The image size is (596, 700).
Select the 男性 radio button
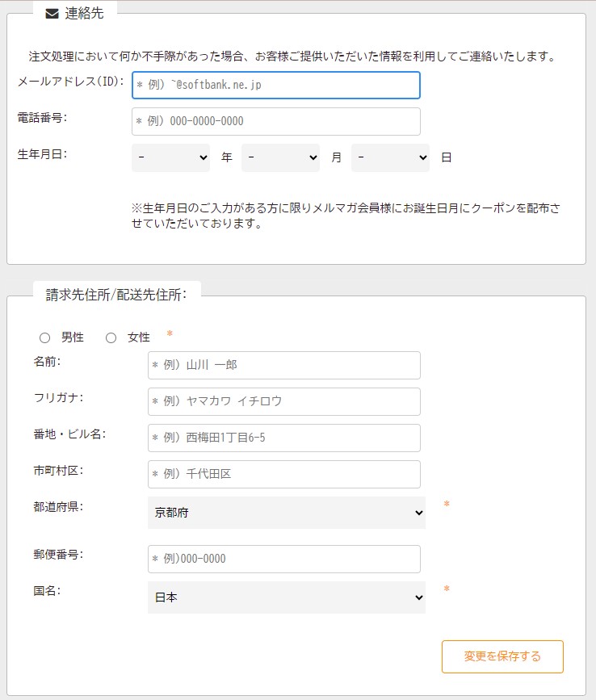(x=45, y=337)
